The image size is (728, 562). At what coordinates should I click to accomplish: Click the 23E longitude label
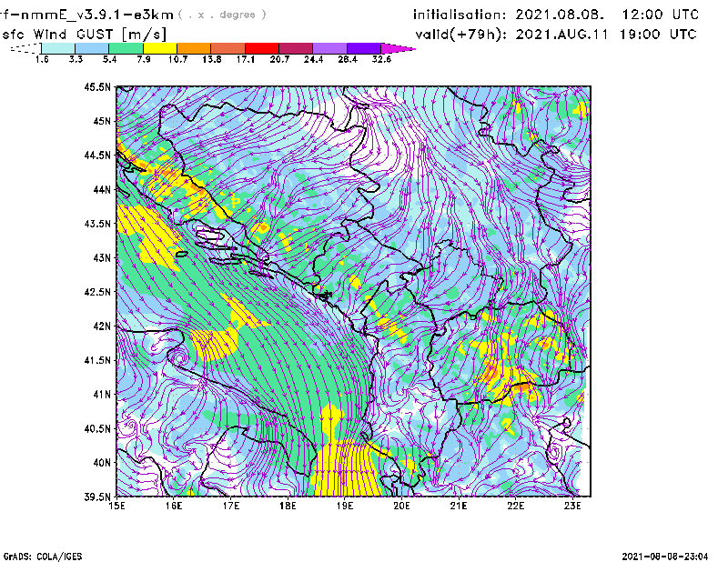[x=572, y=506]
